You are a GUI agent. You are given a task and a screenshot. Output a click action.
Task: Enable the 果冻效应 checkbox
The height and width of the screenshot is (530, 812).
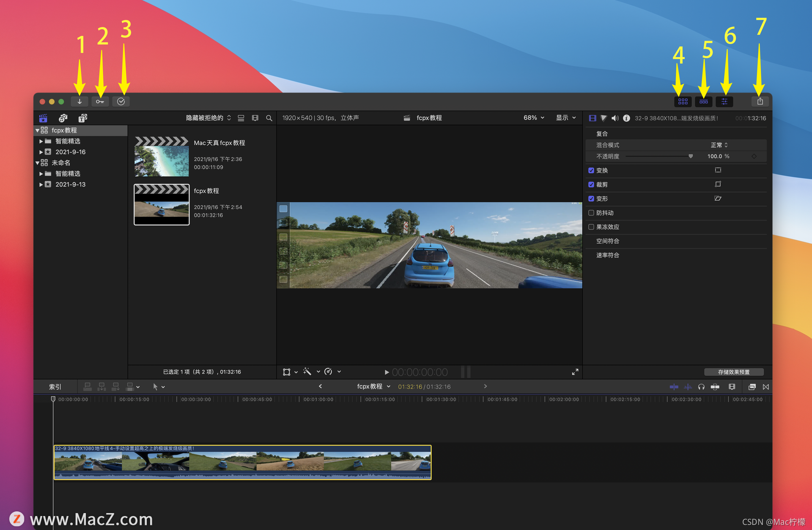point(591,227)
